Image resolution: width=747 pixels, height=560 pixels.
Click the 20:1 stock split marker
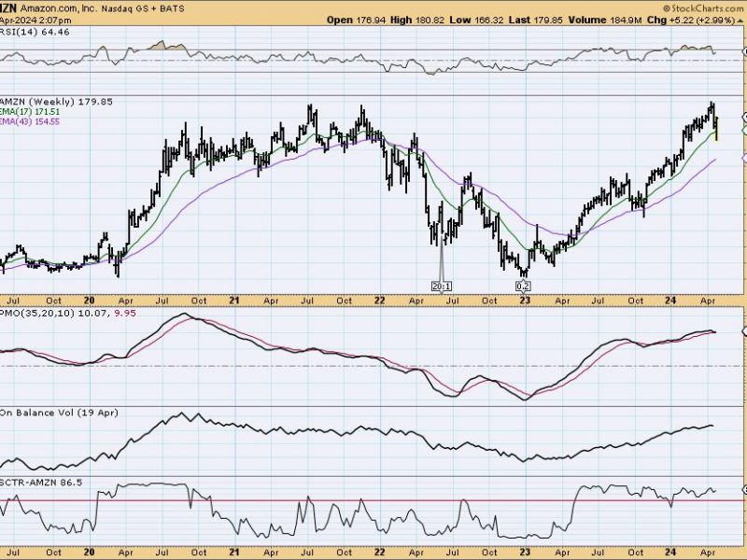[441, 287]
